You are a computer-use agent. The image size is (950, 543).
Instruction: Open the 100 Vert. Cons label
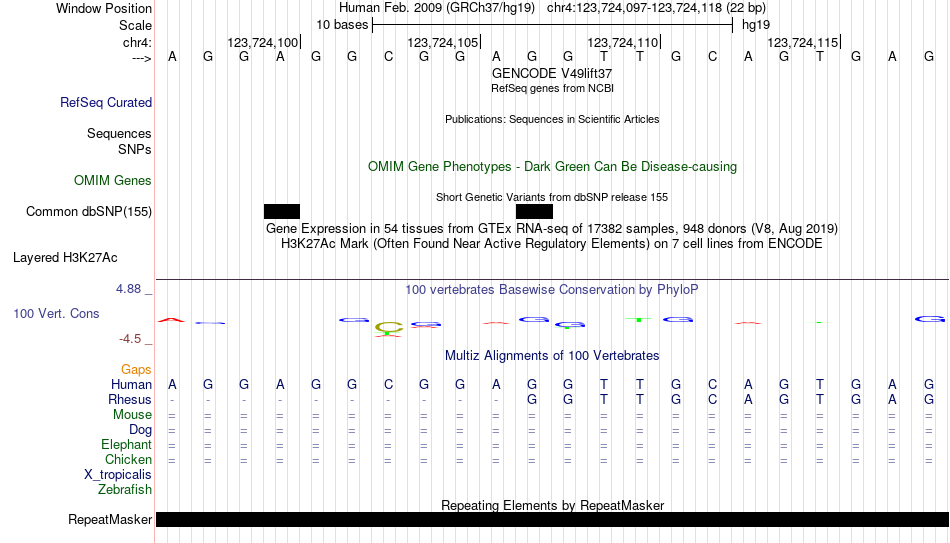click(56, 313)
